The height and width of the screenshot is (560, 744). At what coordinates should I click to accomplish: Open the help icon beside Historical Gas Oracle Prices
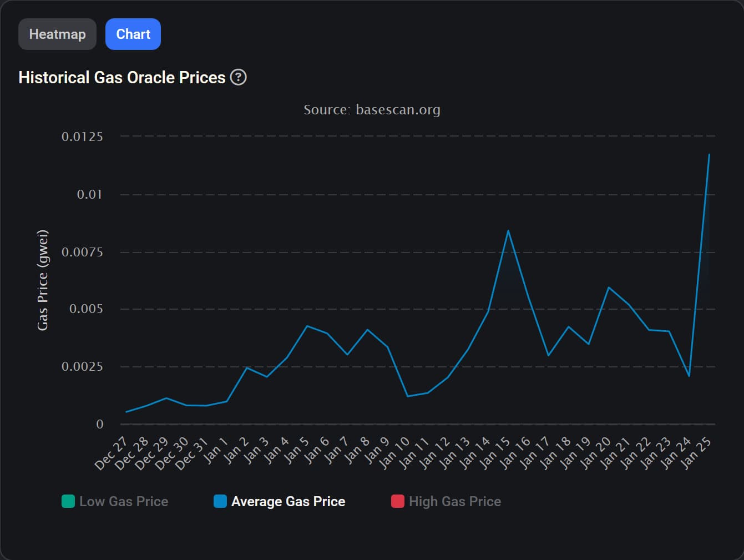tap(238, 77)
